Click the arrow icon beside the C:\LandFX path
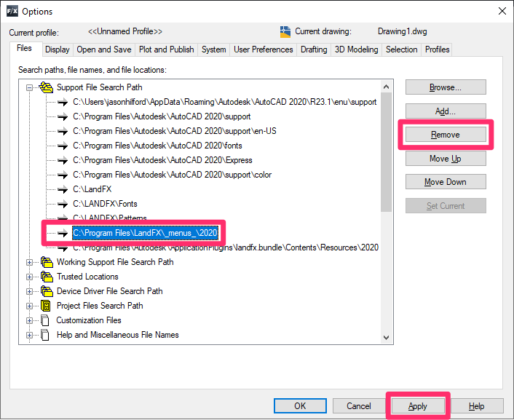The width and height of the screenshot is (514, 420). point(63,189)
